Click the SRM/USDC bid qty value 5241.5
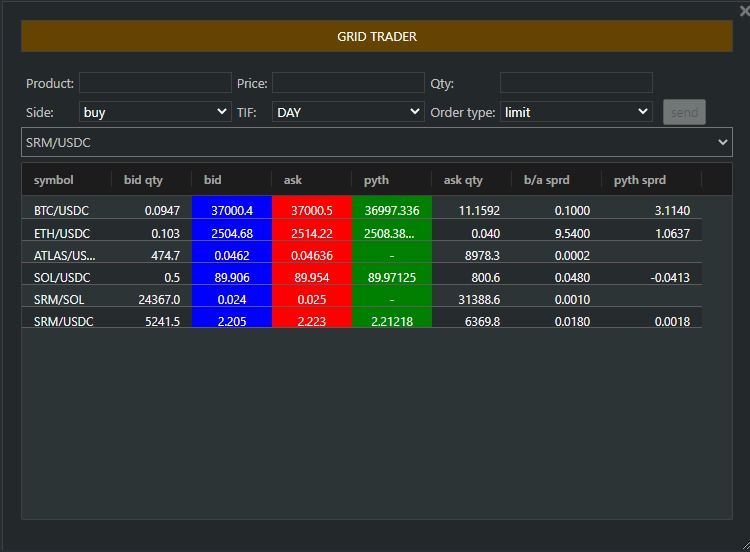The width and height of the screenshot is (750, 552). (163, 321)
